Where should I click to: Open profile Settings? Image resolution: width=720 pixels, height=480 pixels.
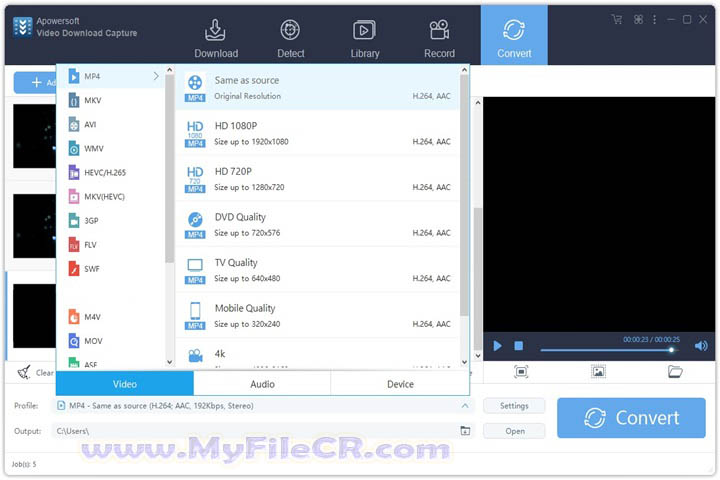pos(514,406)
